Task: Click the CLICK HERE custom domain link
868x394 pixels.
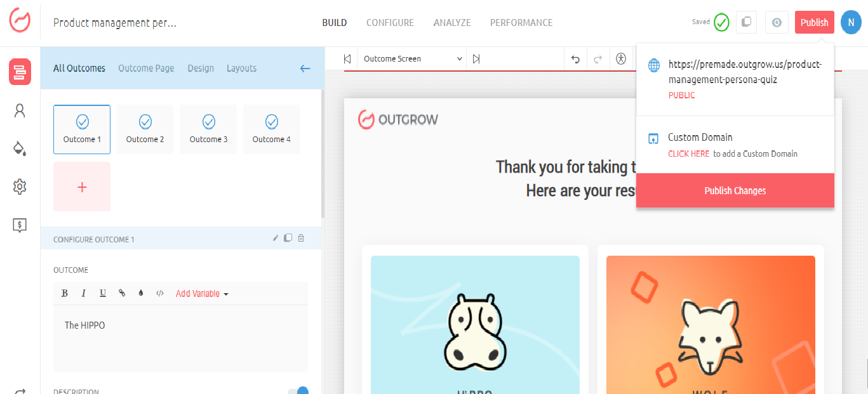Action: pos(689,154)
